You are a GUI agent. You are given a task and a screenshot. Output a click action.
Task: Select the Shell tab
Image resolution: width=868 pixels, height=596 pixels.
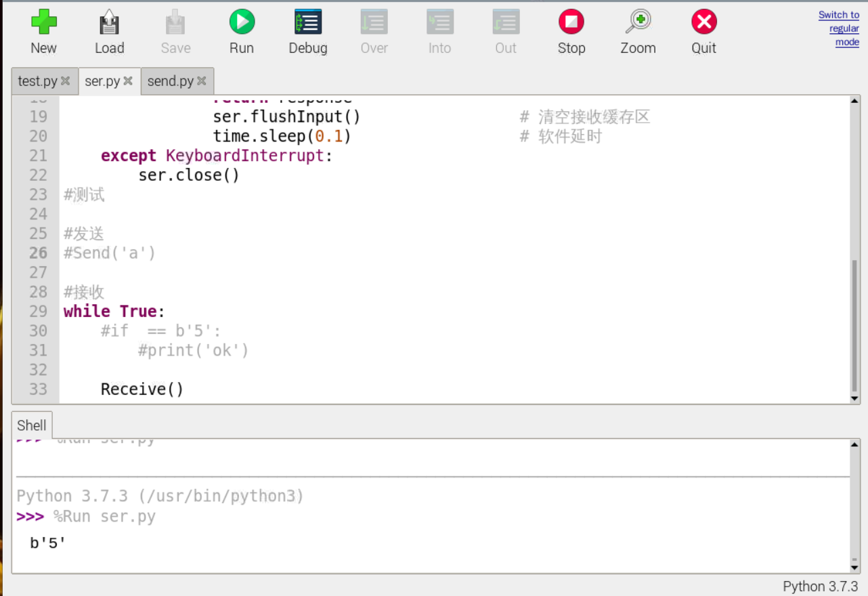[32, 425]
